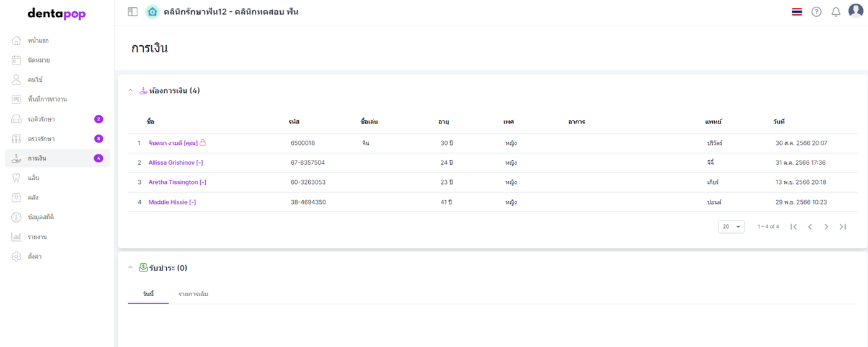Viewport: 868px width, 347px height.
Task: Open the Thai flag language selector
Action: click(x=797, y=12)
